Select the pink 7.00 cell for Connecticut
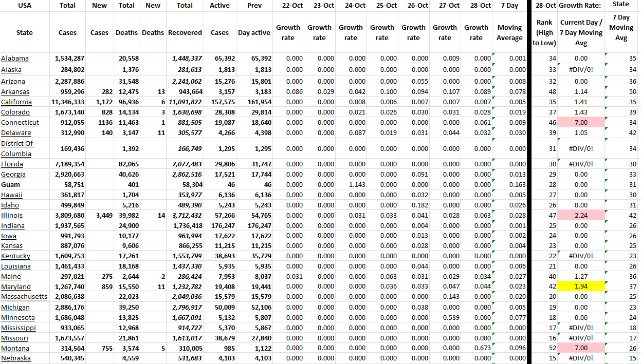 [581, 122]
